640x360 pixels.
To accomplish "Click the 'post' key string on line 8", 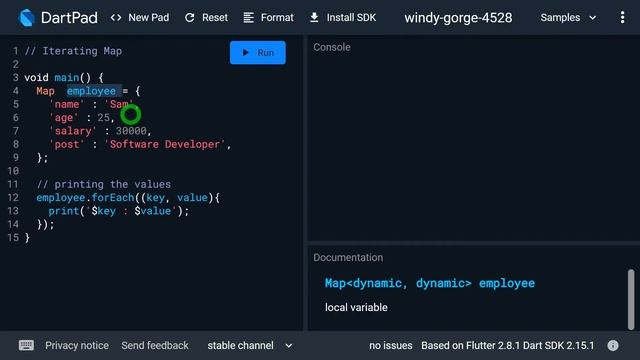I will [x=67, y=144].
